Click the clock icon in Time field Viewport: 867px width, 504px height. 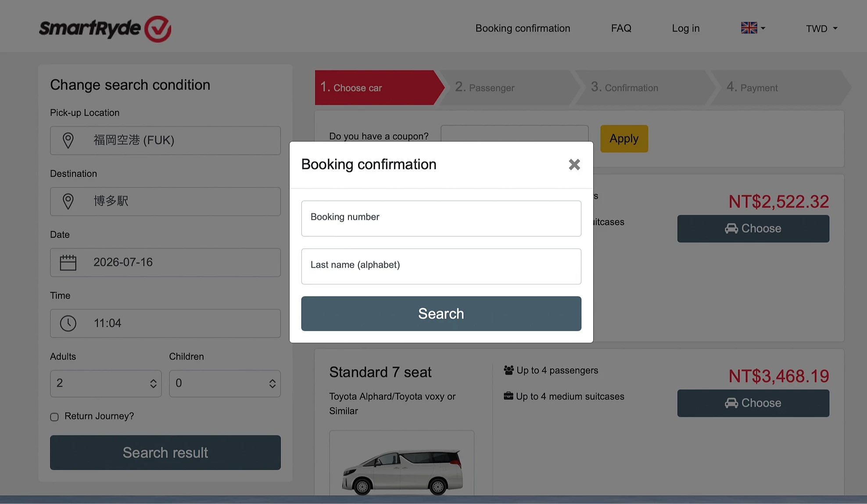(68, 323)
